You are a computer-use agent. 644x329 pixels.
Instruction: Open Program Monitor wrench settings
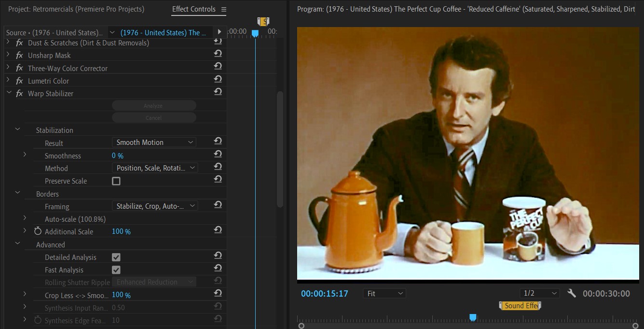coord(572,293)
